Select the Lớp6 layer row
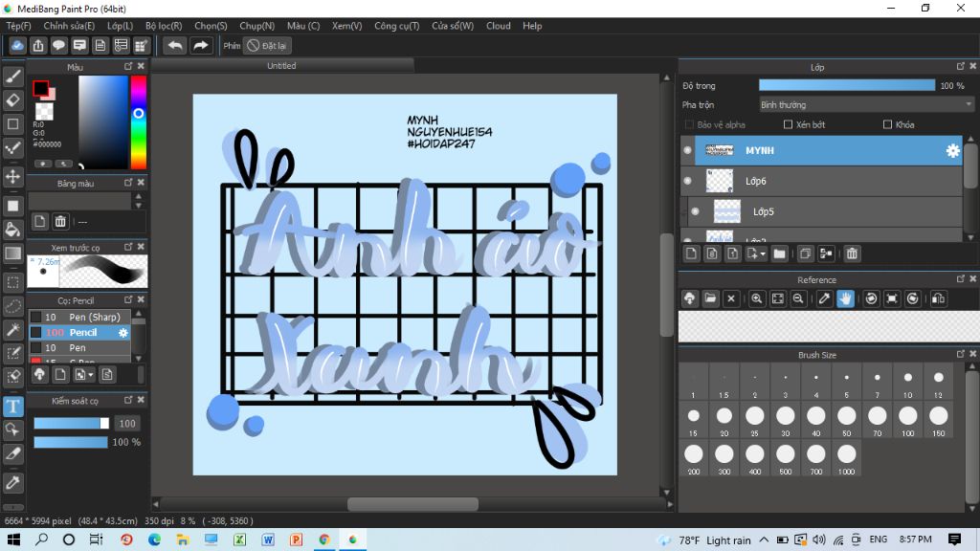Screen dimensions: 980x551 [822, 181]
